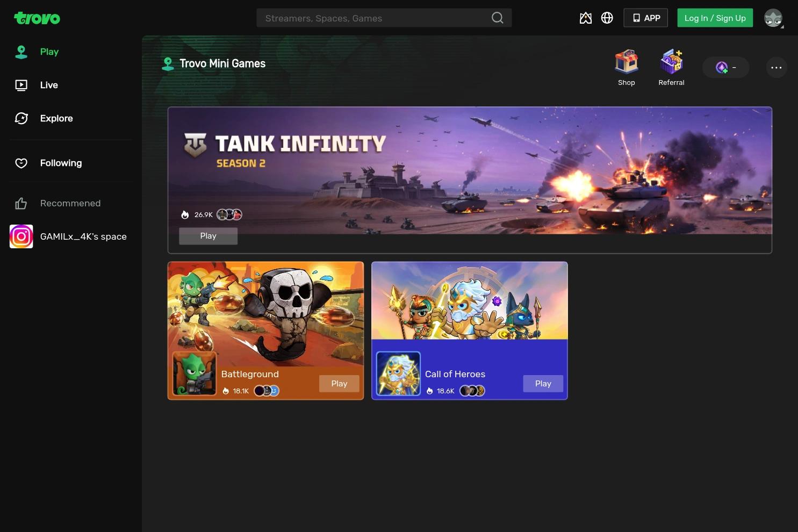Click the Play joystick icon in sidebar

point(21,52)
